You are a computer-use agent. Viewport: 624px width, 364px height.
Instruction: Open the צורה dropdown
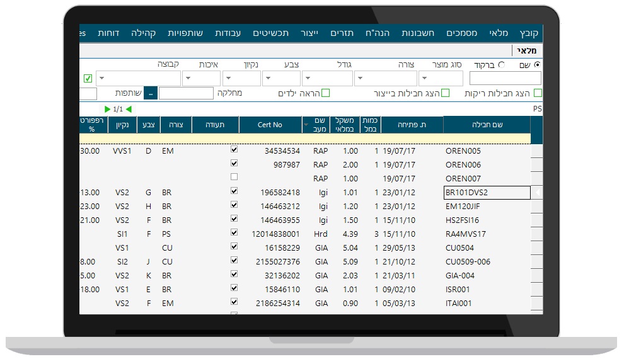click(x=386, y=78)
